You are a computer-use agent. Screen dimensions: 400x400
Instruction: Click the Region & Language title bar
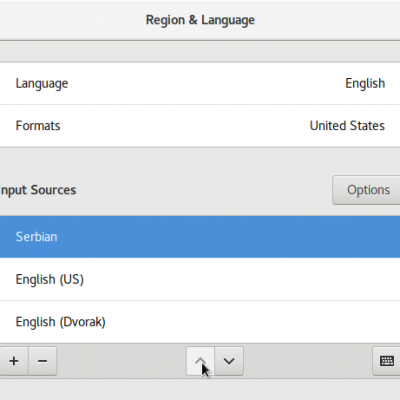(200, 20)
